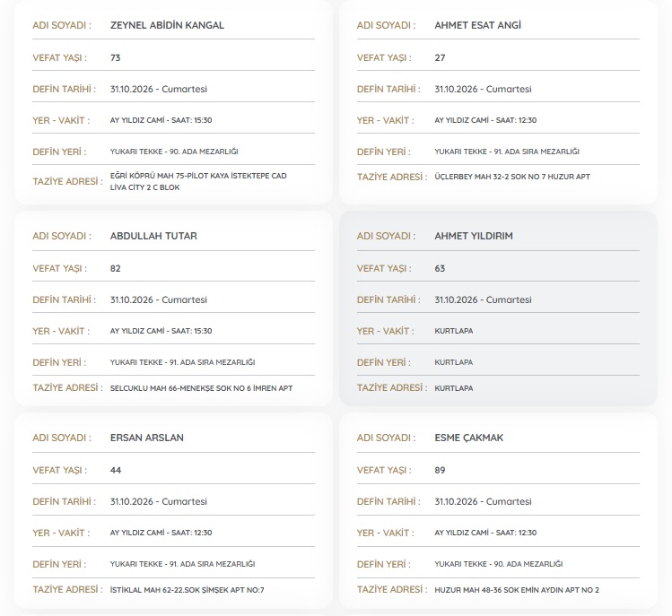The width and height of the screenshot is (672, 616).
Task: Click the 91. ADA SIRA MEZARLIĞI entry for Ahmet Esat Angi
Action: (x=507, y=152)
